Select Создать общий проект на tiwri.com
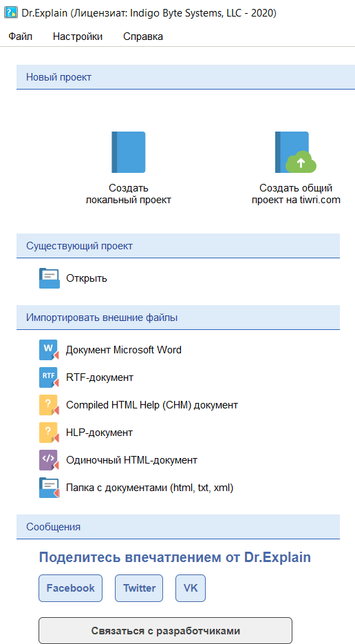Viewport: 355px width, 644px height. point(296,194)
